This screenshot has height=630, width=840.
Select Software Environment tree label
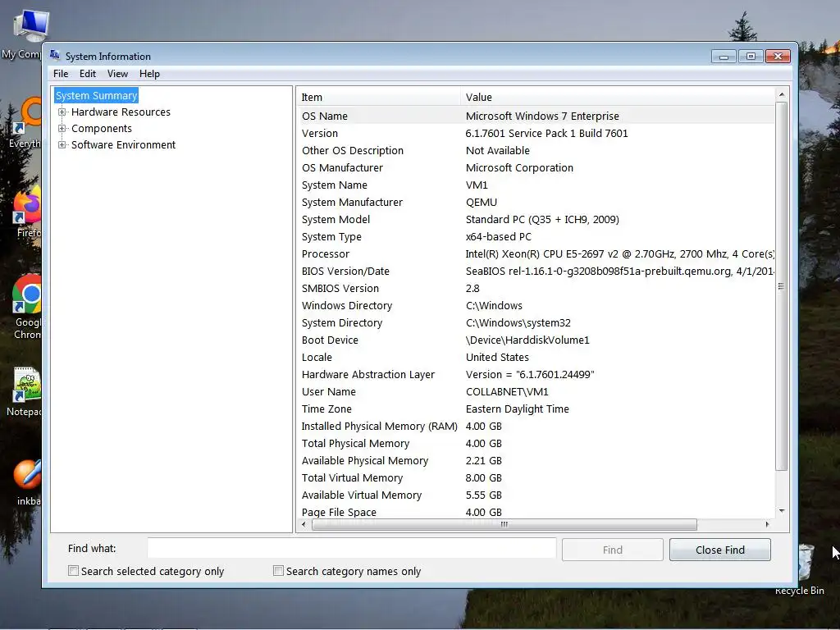tap(123, 144)
